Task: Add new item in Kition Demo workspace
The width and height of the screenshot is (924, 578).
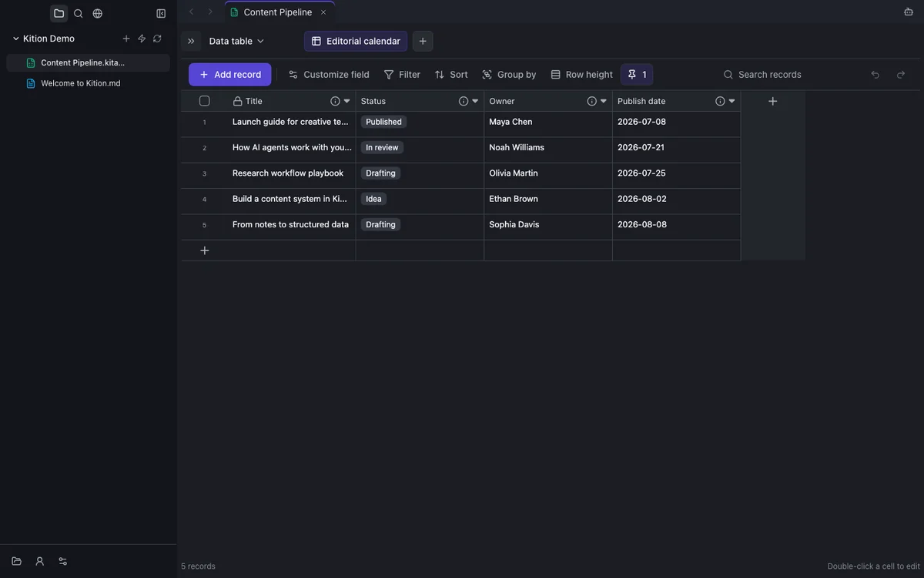Action: [x=126, y=39]
